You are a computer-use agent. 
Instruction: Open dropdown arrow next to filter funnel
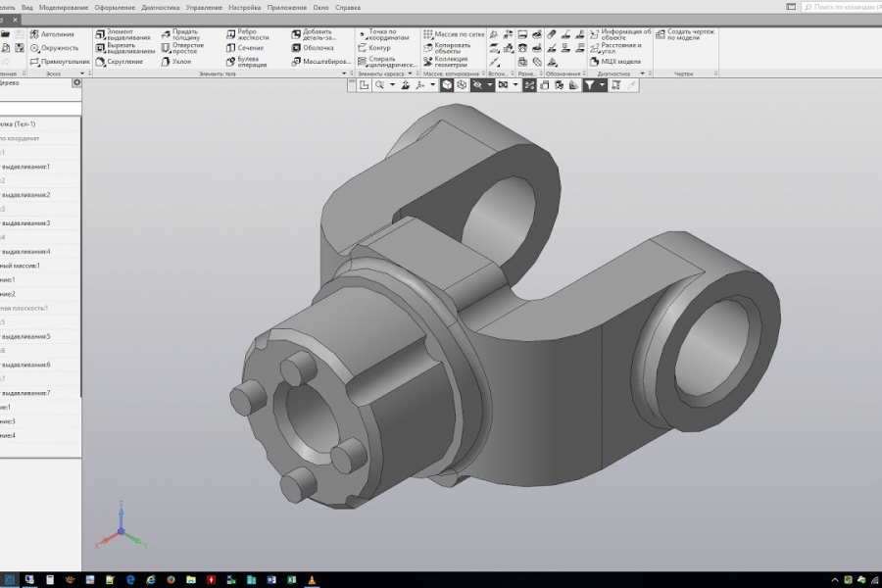click(602, 85)
